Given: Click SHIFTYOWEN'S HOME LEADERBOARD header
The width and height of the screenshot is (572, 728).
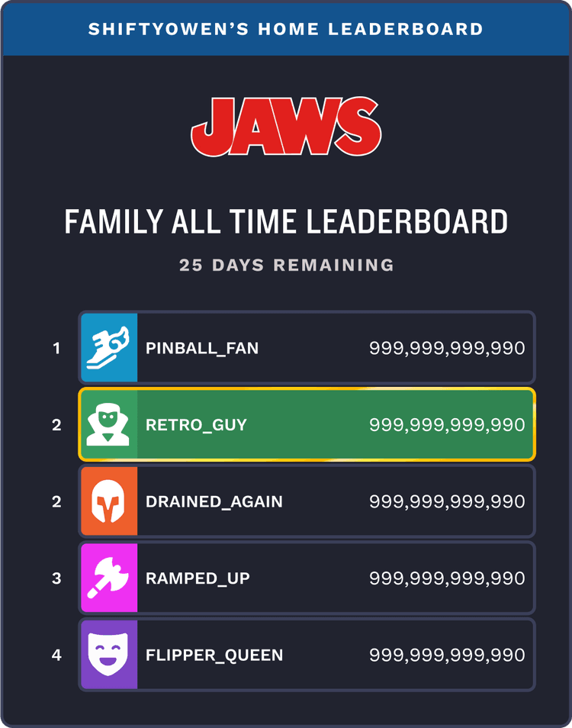Looking at the screenshot, I should (x=286, y=29).
